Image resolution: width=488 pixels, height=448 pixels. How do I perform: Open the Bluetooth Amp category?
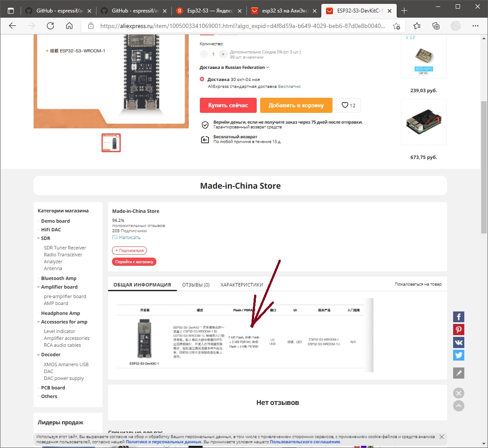point(59,278)
